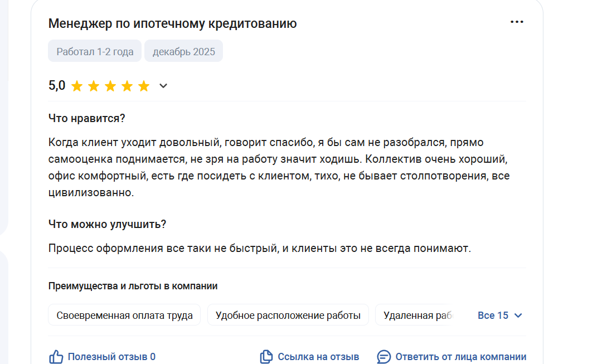Screen dimensions: 612x364
Task: Click the speech bubble reply icon
Action: tap(383, 357)
